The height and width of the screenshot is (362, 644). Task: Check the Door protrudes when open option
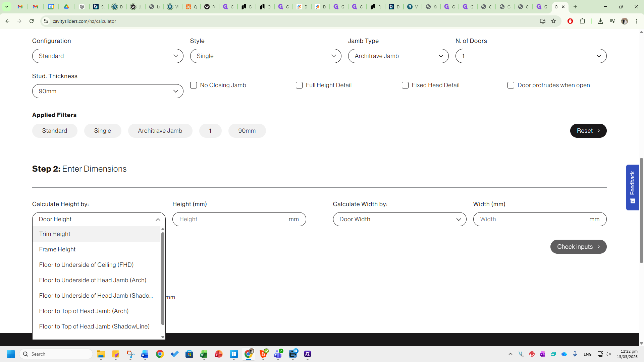click(x=511, y=85)
